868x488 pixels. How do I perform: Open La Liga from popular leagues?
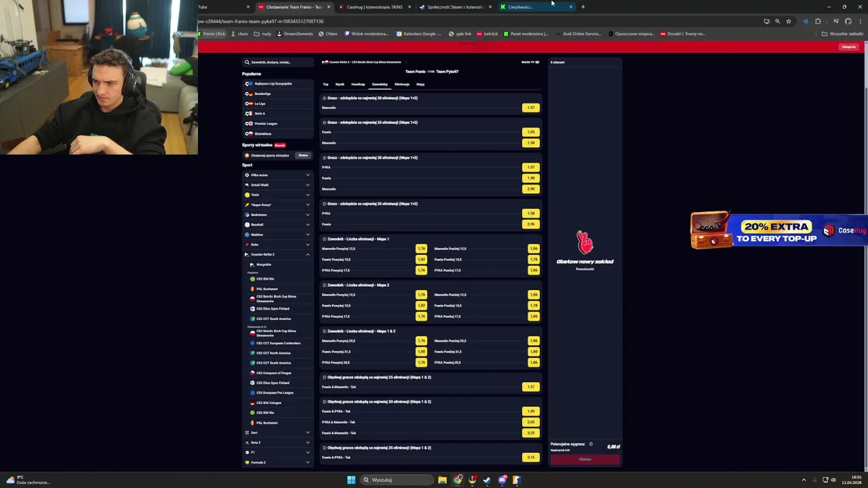click(x=278, y=104)
